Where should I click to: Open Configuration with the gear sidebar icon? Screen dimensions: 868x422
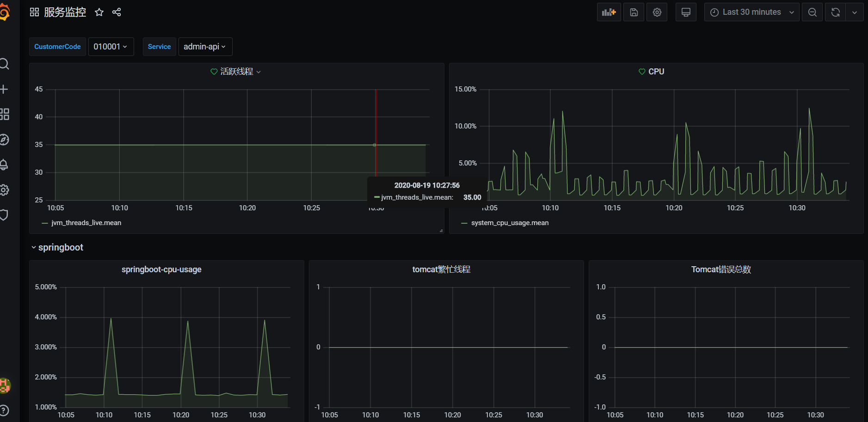coord(5,190)
